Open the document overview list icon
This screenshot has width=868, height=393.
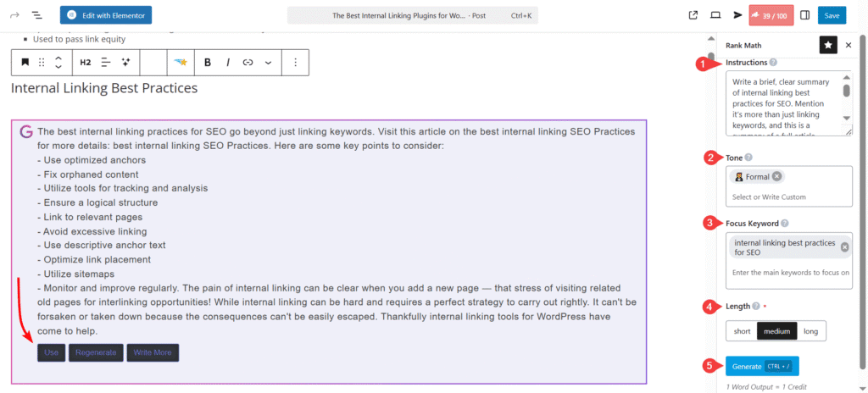(37, 15)
